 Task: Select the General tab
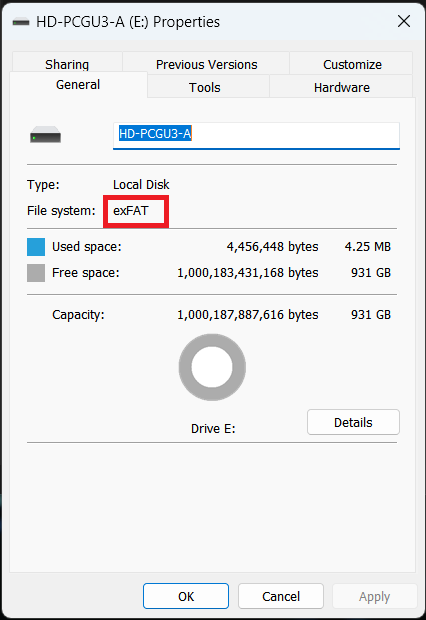(78, 84)
